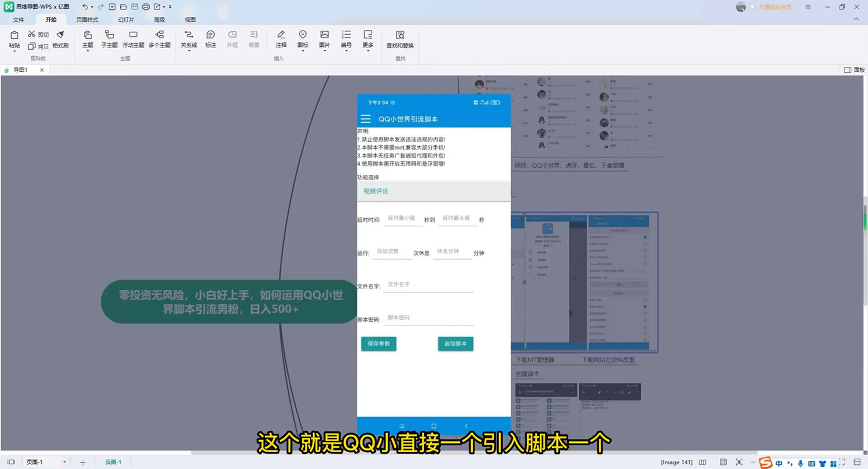This screenshot has height=469, width=868.
Task: Switch to the 视图 ribbon tab
Action: (x=190, y=19)
